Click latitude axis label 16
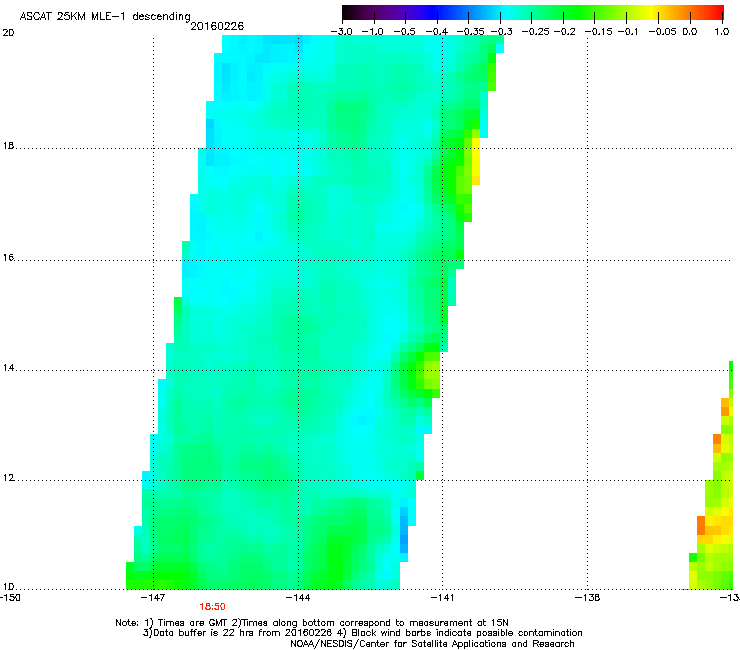 (8, 258)
